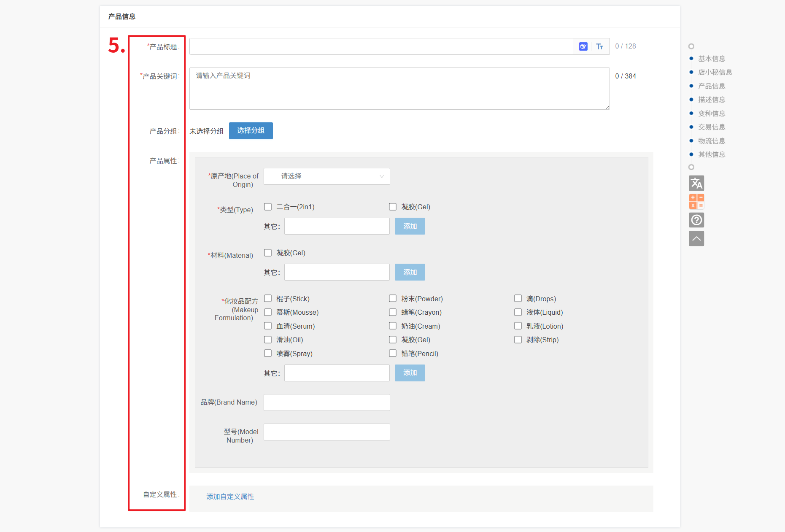
Task: Select the 液体(Liquid) checkbox
Action: tap(518, 312)
